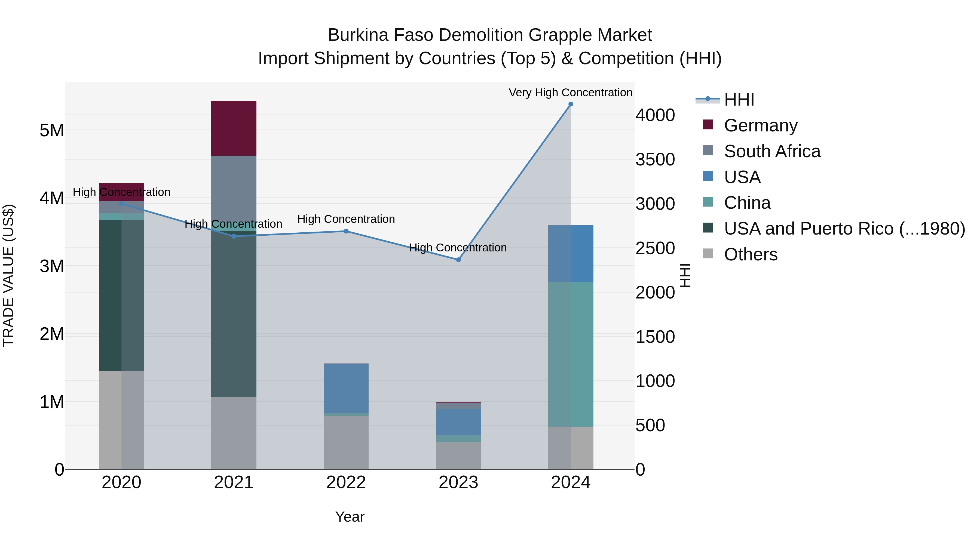The width and height of the screenshot is (980, 551).
Task: Click the Others gray legend swatch
Action: 708,253
